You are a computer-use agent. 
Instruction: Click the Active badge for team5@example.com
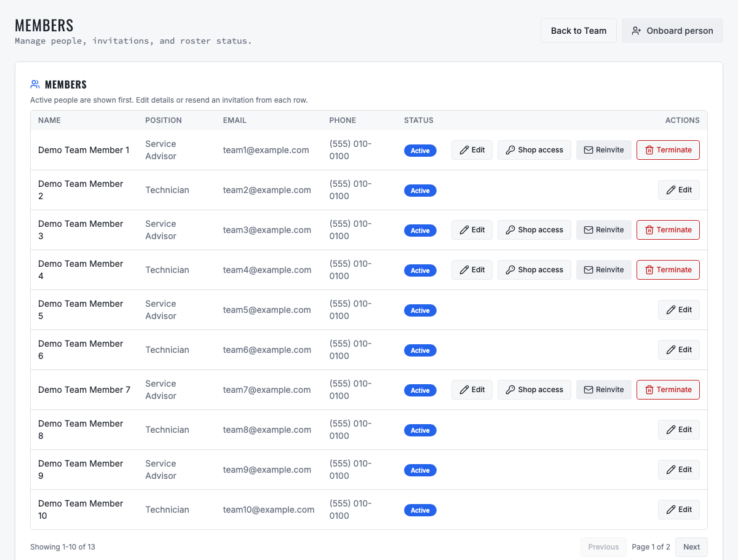[x=420, y=310]
